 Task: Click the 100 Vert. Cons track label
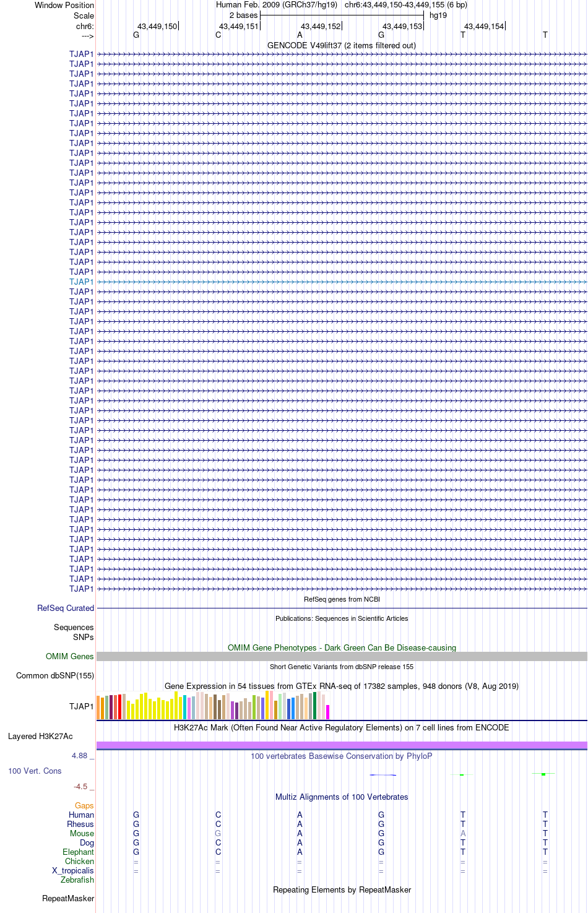35,771
